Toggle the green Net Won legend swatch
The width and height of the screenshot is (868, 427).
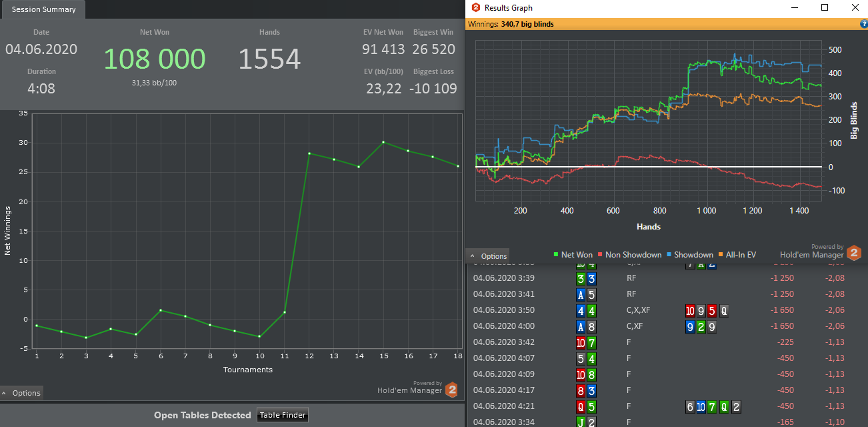(x=557, y=255)
